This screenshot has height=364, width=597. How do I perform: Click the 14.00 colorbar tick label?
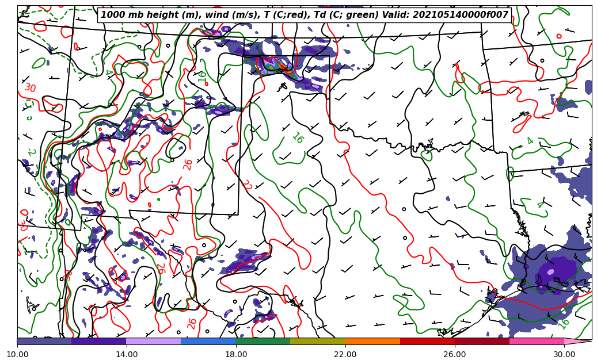(x=127, y=354)
